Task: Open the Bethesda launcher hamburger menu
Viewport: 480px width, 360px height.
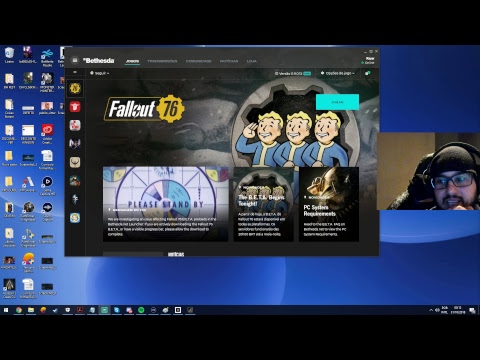Action: 75,60
